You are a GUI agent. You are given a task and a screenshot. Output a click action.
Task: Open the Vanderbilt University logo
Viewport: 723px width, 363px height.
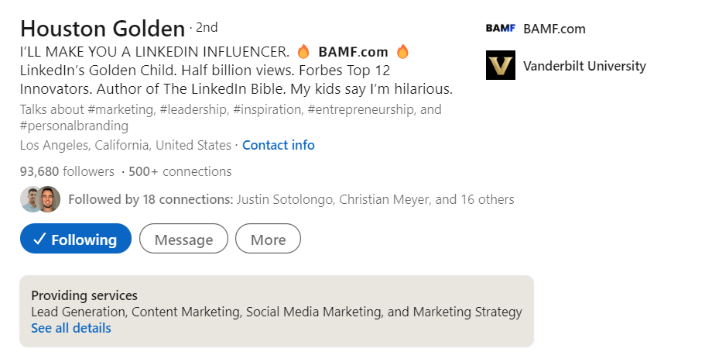(500, 65)
